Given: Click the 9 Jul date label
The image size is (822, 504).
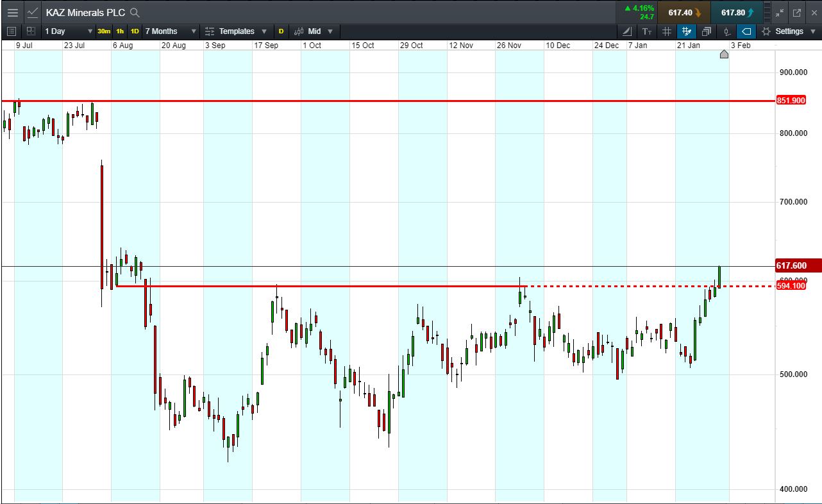Looking at the screenshot, I should 24,46.
